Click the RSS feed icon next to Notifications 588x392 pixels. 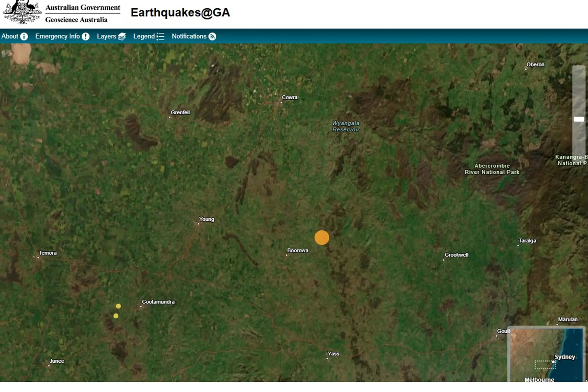click(x=212, y=36)
